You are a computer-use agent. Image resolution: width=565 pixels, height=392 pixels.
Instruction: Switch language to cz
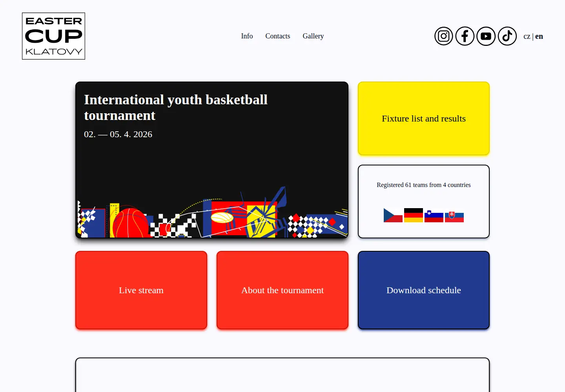point(527,36)
